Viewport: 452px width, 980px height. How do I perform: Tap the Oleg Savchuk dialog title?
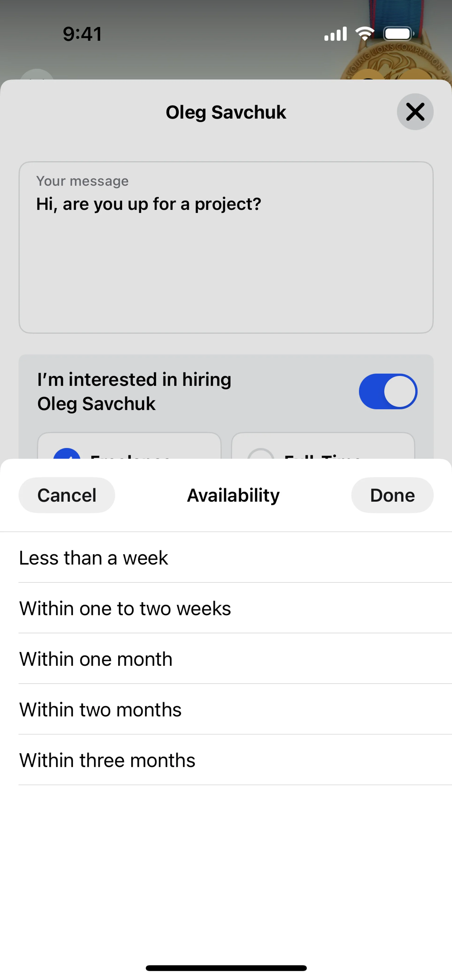[226, 112]
